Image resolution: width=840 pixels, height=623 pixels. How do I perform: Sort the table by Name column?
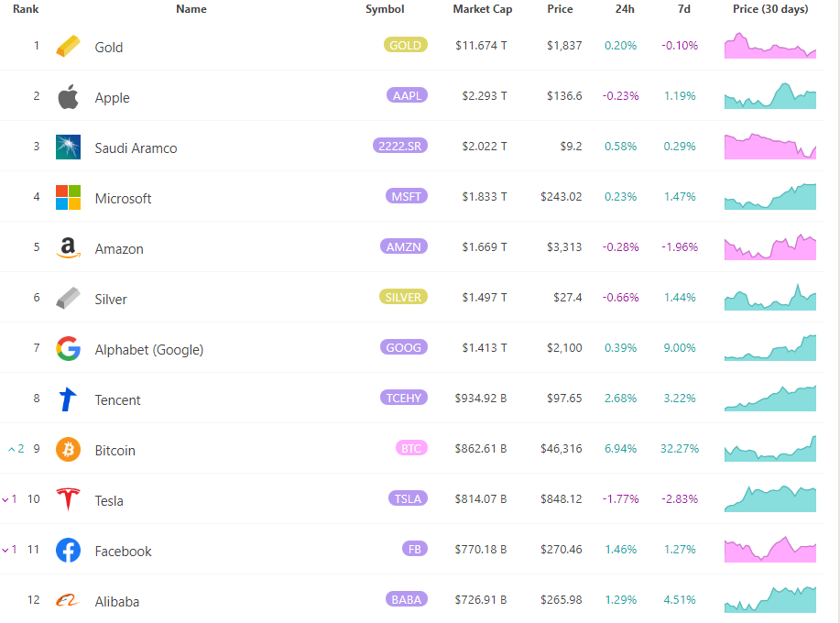191,9
